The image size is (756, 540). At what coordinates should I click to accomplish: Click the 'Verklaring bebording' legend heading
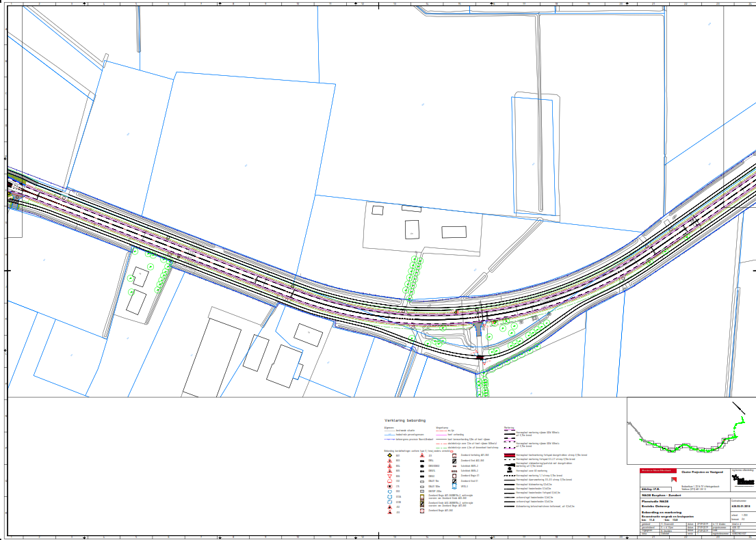[405, 420]
